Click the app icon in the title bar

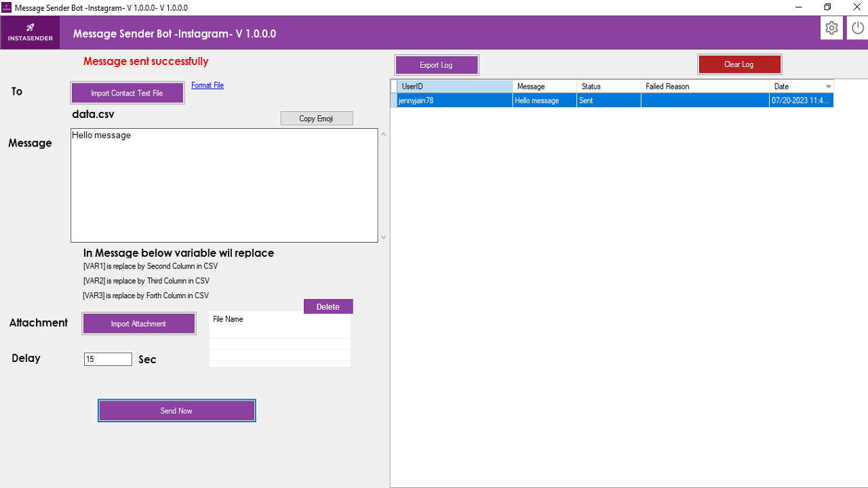coord(7,7)
